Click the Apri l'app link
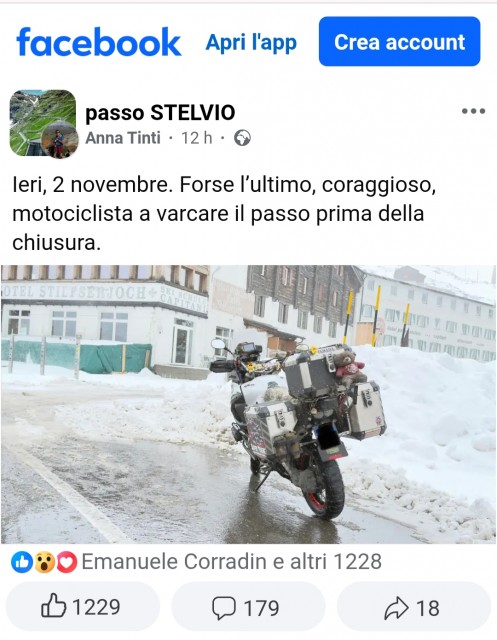 [x=251, y=42]
